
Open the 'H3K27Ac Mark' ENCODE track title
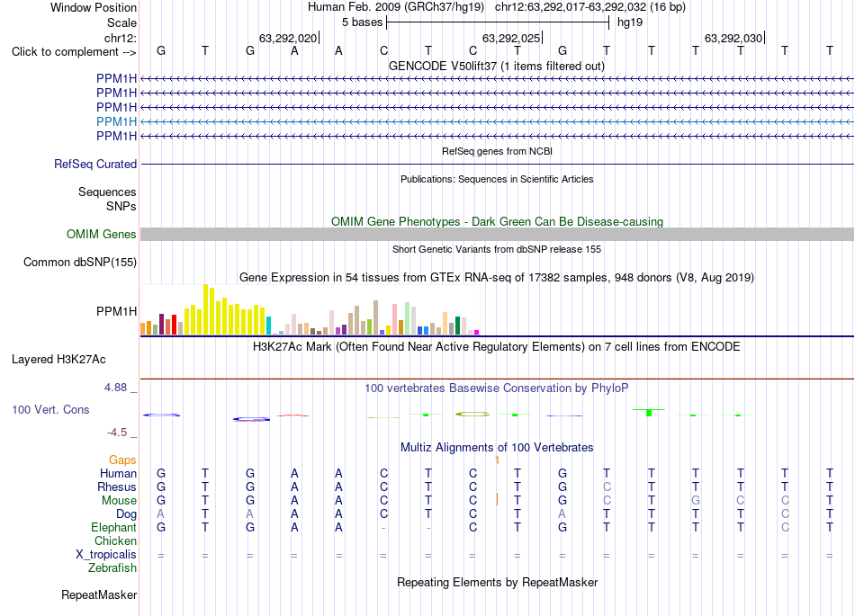[x=497, y=347]
